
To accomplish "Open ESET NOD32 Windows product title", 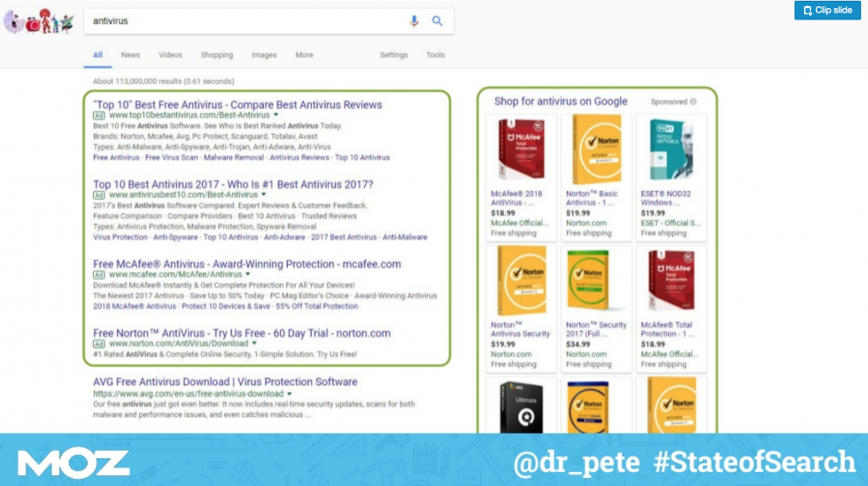I will (666, 198).
